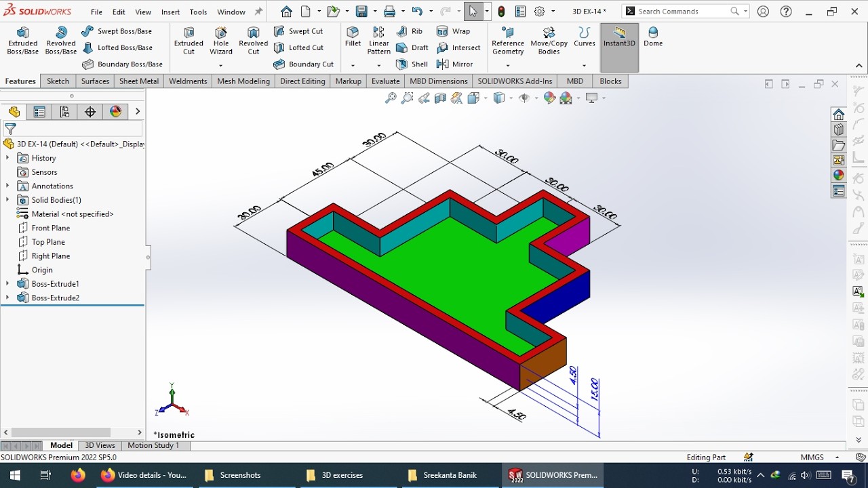Image resolution: width=868 pixels, height=488 pixels.
Task: Choose Lofted Boss/Base feature
Action: point(117,47)
